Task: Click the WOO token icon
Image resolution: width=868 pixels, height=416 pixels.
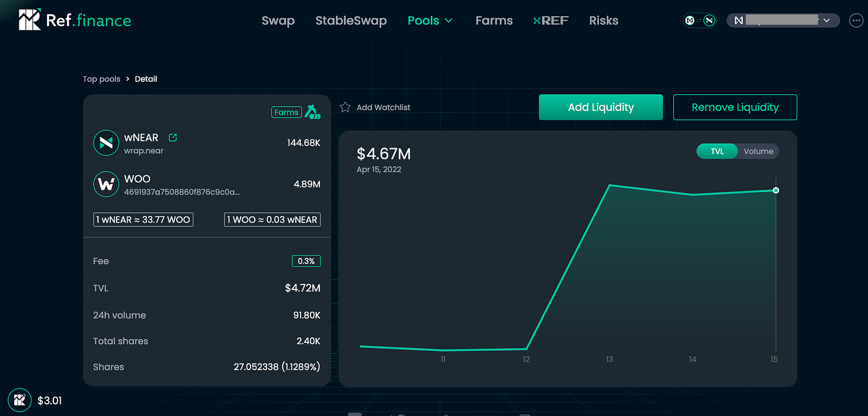Action: (x=106, y=184)
